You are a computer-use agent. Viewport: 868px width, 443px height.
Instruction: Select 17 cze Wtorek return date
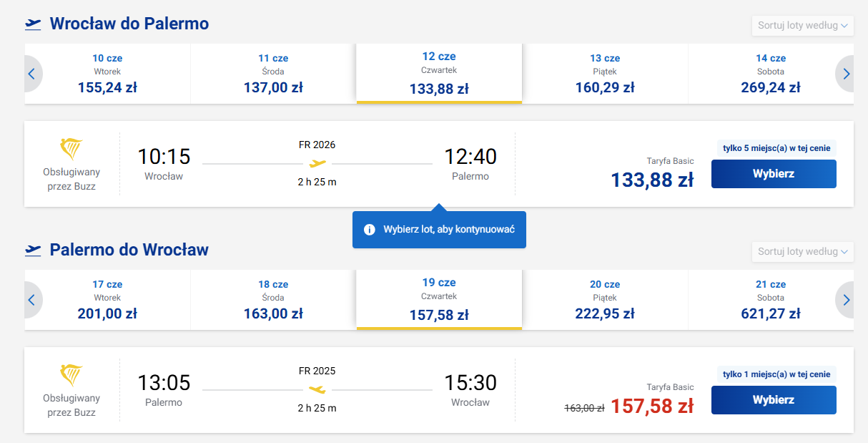coord(107,300)
